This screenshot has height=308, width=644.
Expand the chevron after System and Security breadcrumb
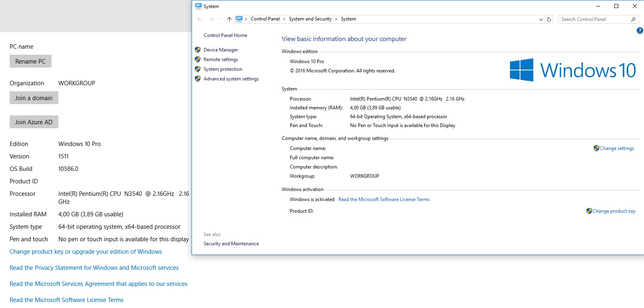(x=336, y=19)
